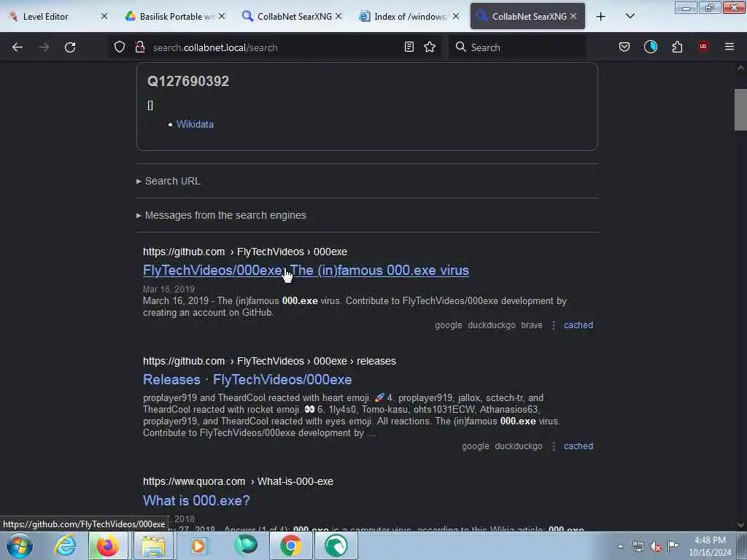The width and height of the screenshot is (747, 560).
Task: Go back to the previous page
Action: [x=18, y=47]
